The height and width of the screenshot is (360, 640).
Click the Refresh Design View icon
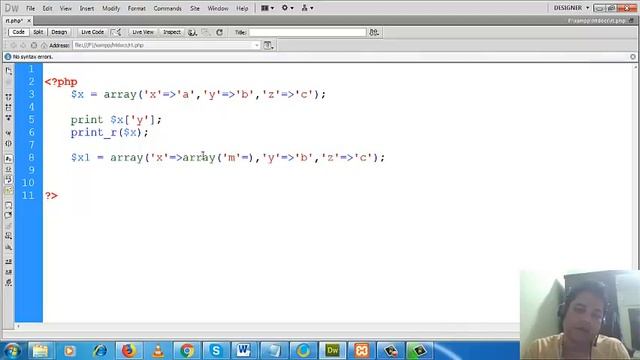point(219,32)
